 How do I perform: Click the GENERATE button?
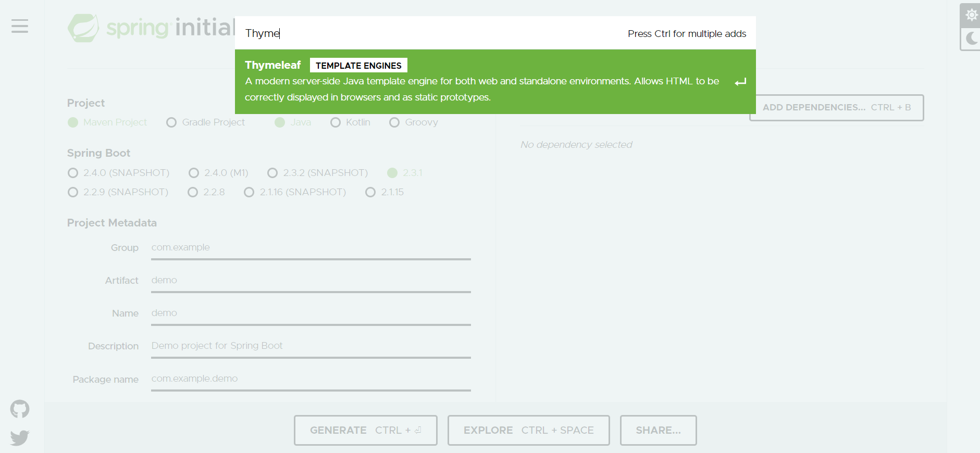366,430
